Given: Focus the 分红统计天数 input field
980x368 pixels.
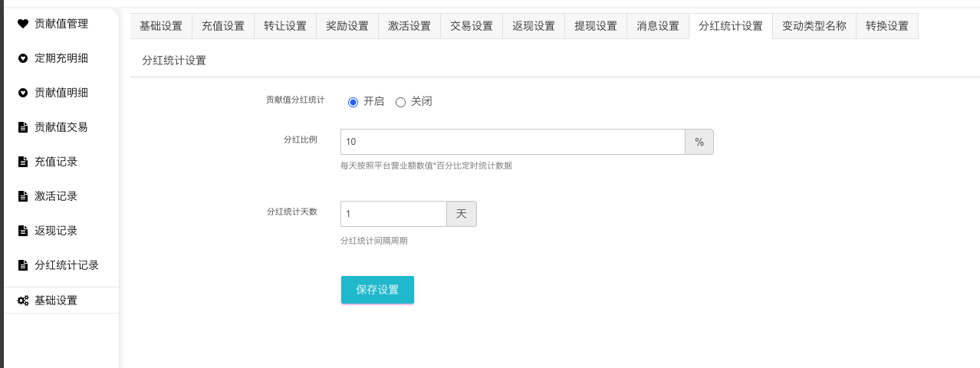Looking at the screenshot, I should coord(393,214).
